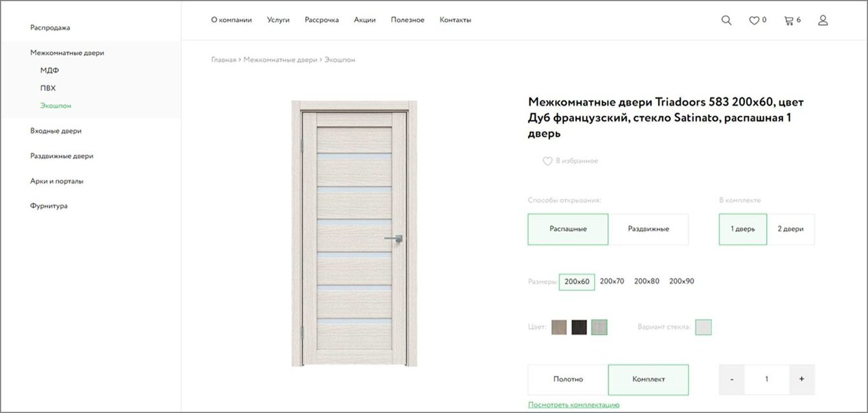Pick the dark black color swatch

(x=579, y=327)
